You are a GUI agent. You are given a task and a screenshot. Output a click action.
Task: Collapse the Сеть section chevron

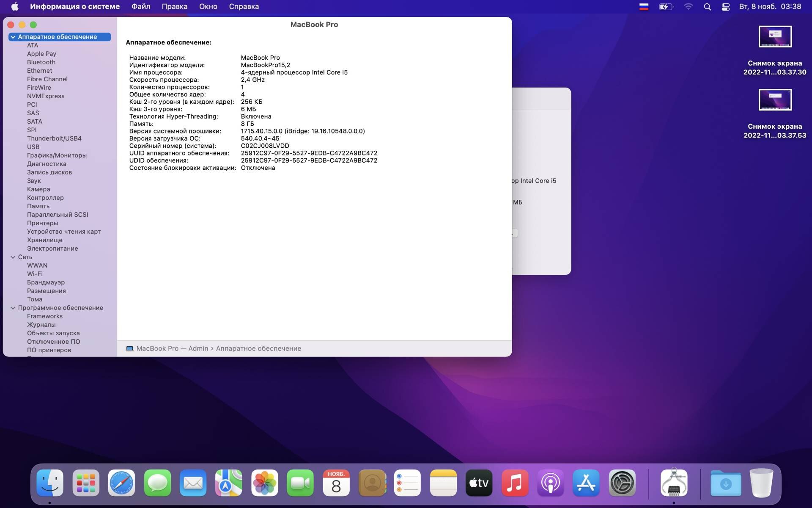[13, 257]
